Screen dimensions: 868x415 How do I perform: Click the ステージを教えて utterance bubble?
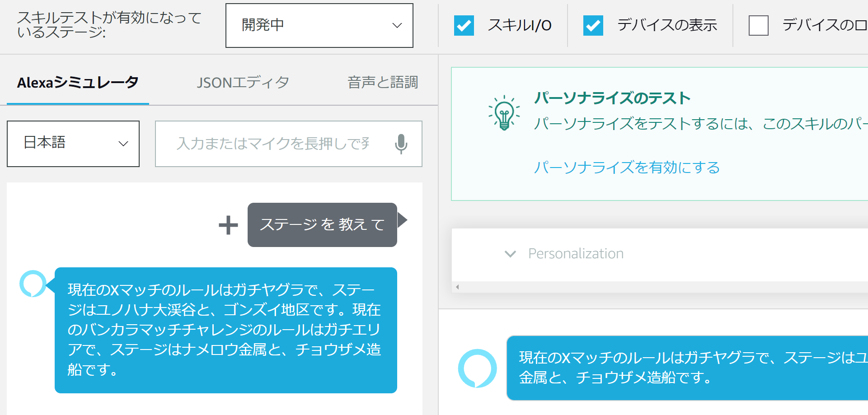pyautogui.click(x=322, y=225)
